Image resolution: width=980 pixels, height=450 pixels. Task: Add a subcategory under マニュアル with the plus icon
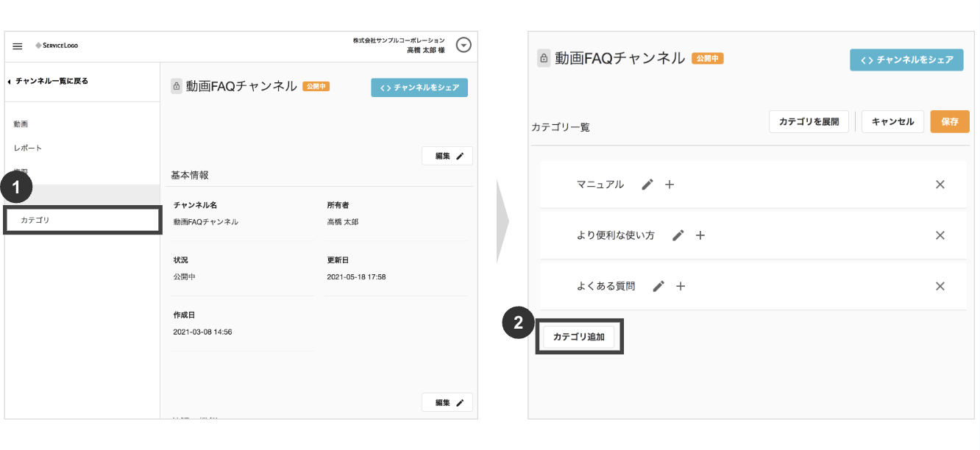pyautogui.click(x=669, y=185)
